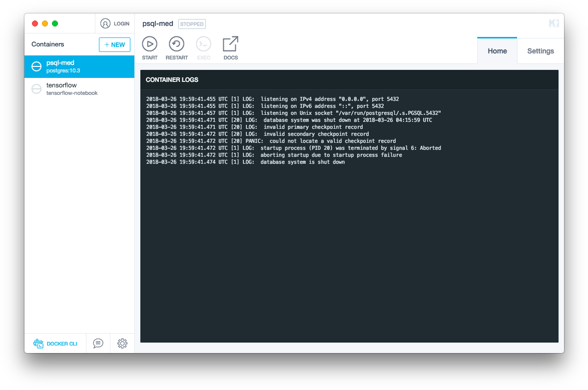Click the 'listening on Unix socket' log line
Screen dimensions: 588x390
[294, 113]
